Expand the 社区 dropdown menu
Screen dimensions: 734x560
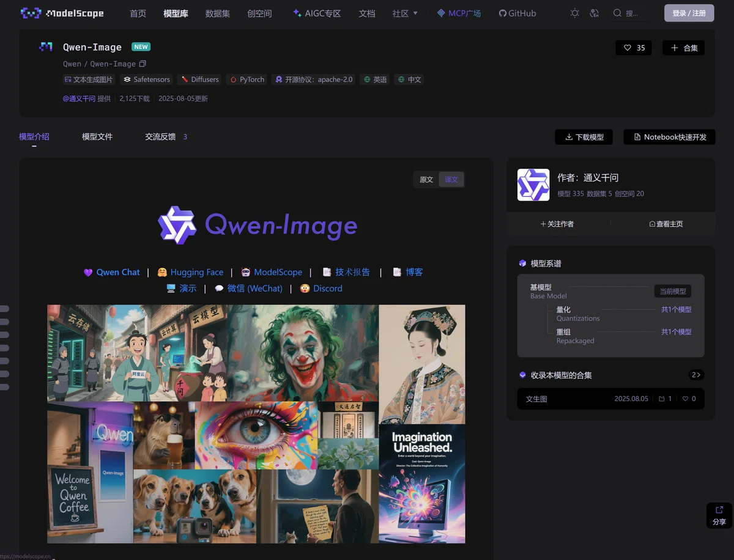(x=406, y=13)
